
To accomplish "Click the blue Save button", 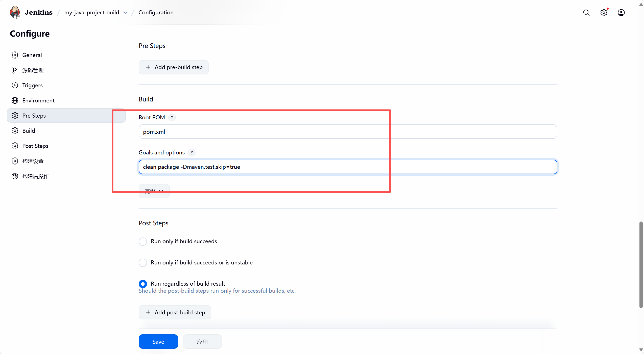I will click(158, 342).
